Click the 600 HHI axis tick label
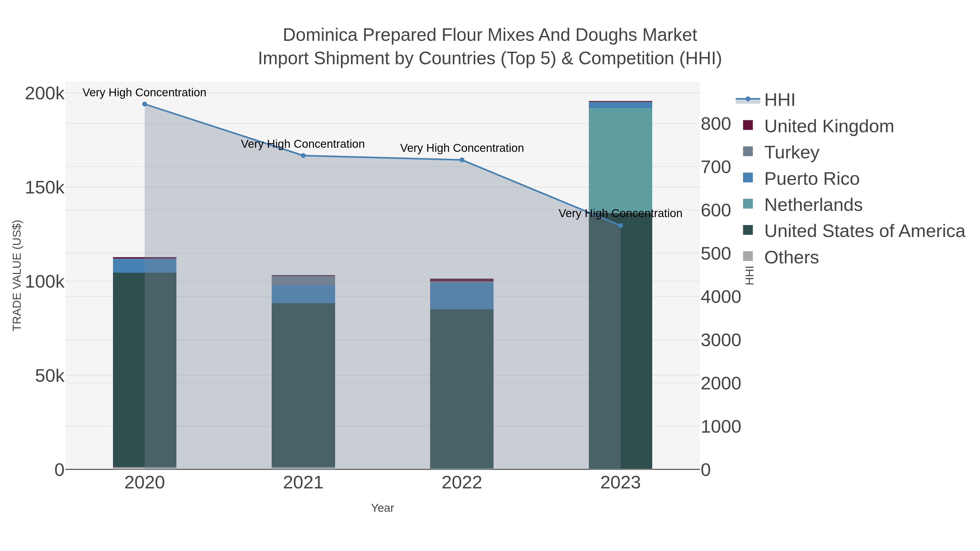The height and width of the screenshot is (551, 980). pyautogui.click(x=716, y=210)
